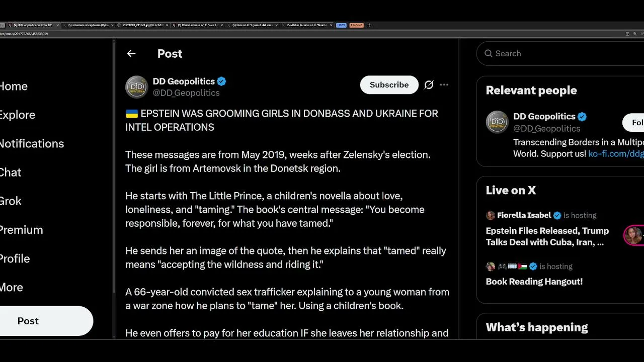Open Grok explain icon next to Subscribe

pos(429,85)
